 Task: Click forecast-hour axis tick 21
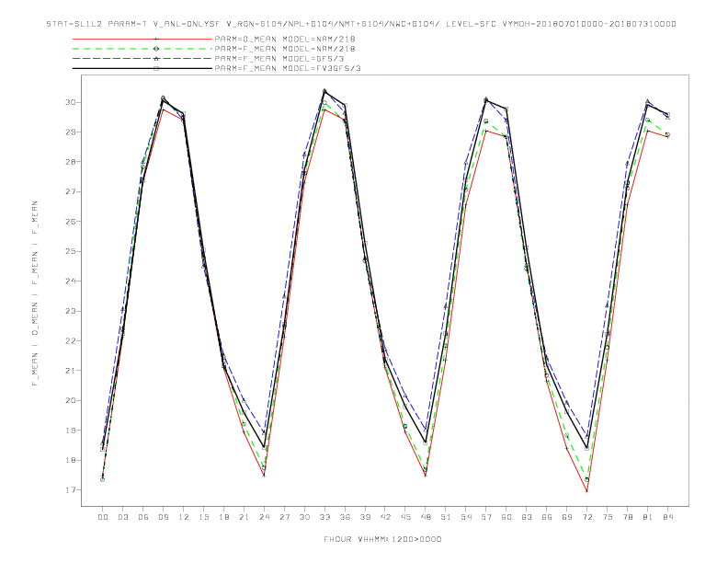(244, 517)
